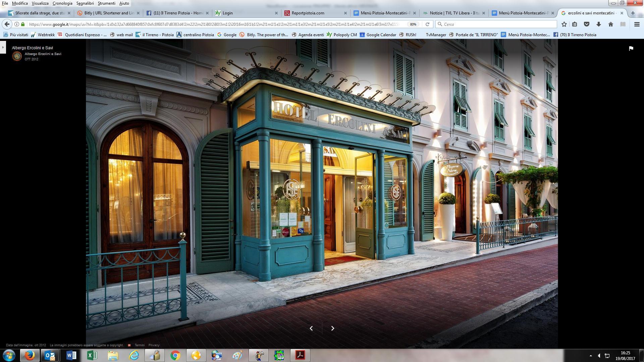This screenshot has height=362, width=644.
Task: Open the Più visitati bookmark folder
Action: click(15, 35)
